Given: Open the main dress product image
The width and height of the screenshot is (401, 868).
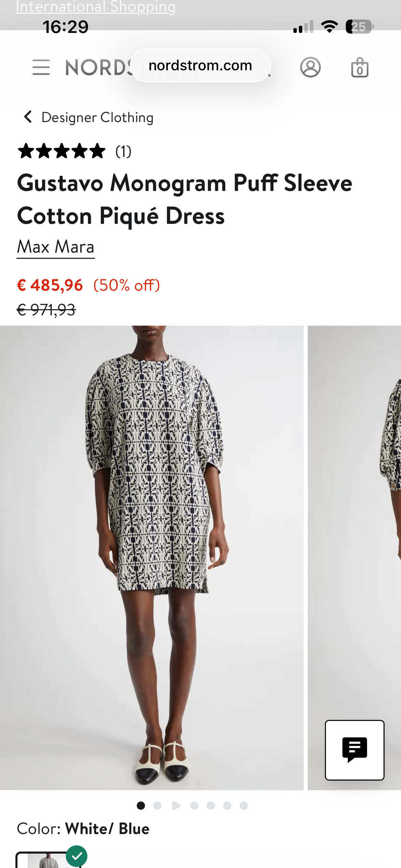Looking at the screenshot, I should tap(152, 558).
